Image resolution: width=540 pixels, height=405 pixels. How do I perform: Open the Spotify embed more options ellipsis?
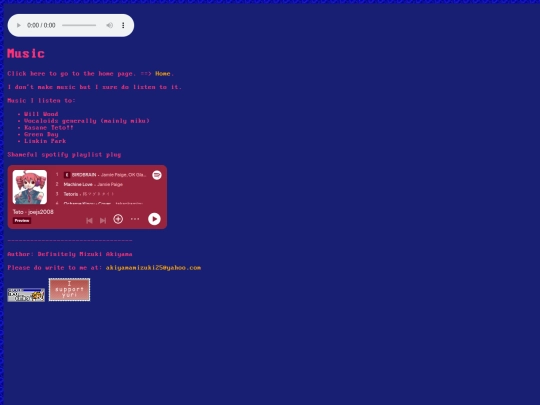[135, 219]
